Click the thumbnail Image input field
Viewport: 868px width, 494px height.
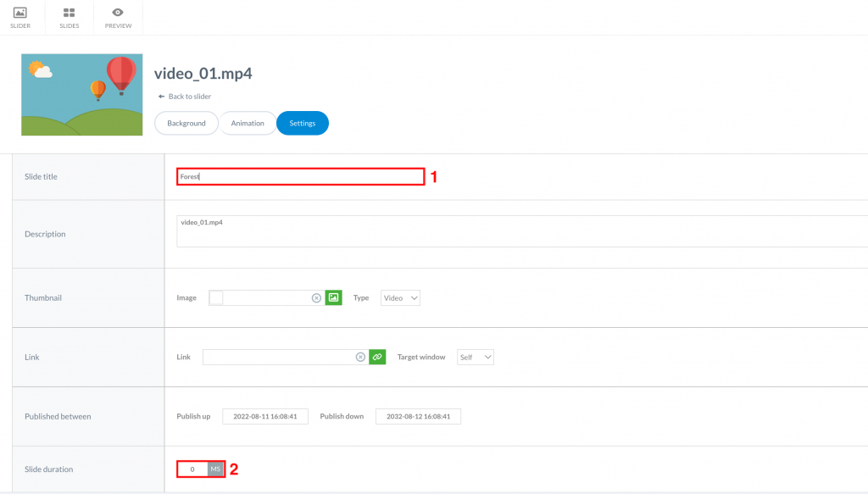[x=267, y=297]
